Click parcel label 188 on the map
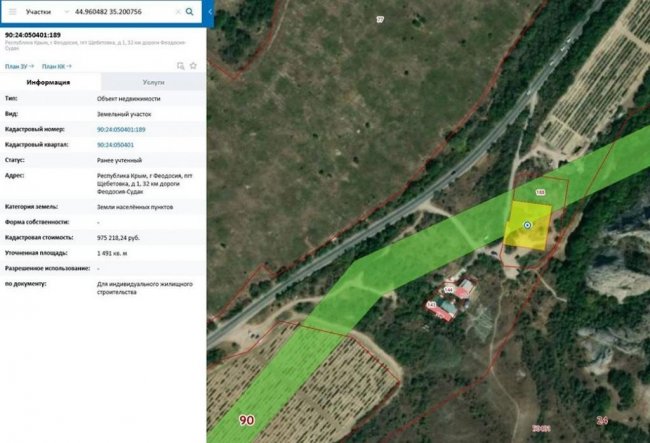This screenshot has width=650, height=443. pyautogui.click(x=539, y=192)
